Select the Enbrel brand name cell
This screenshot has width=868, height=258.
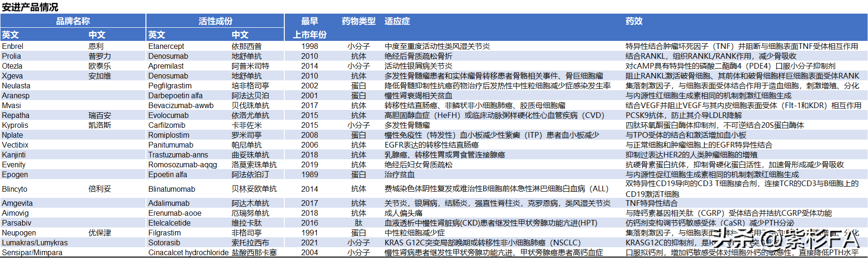tap(13, 46)
